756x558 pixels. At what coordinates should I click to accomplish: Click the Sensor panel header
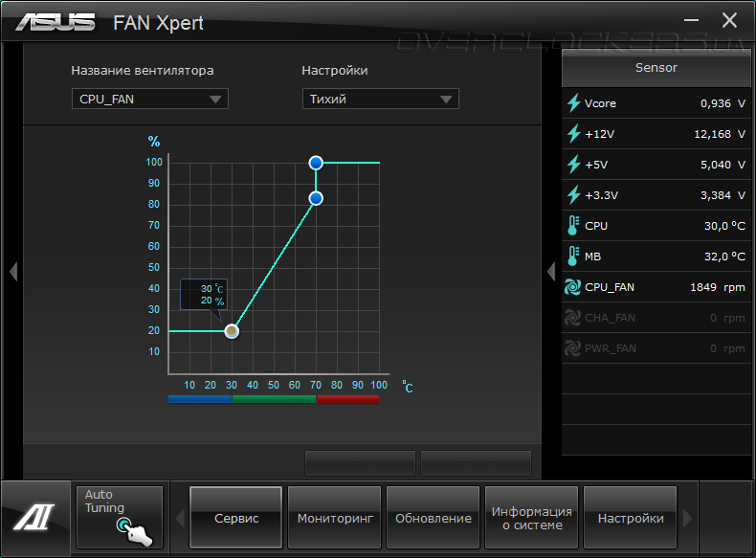(x=656, y=68)
